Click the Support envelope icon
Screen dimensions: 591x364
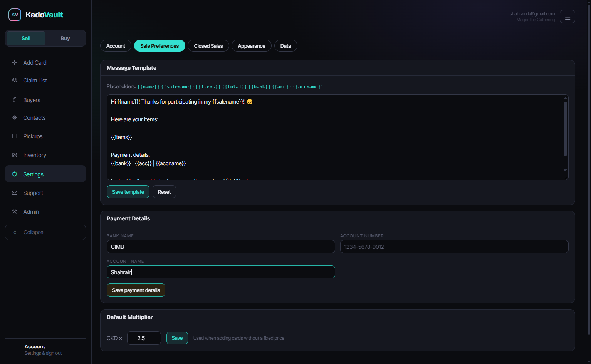tap(15, 193)
